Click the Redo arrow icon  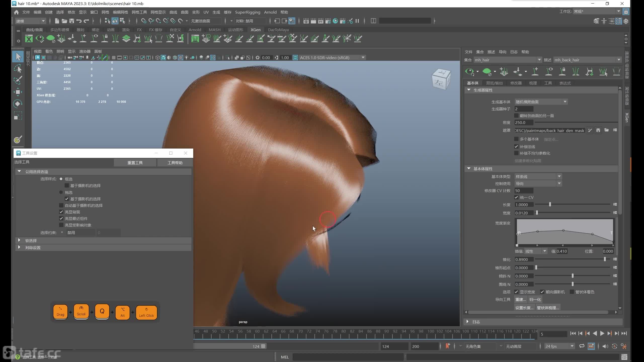point(86,21)
